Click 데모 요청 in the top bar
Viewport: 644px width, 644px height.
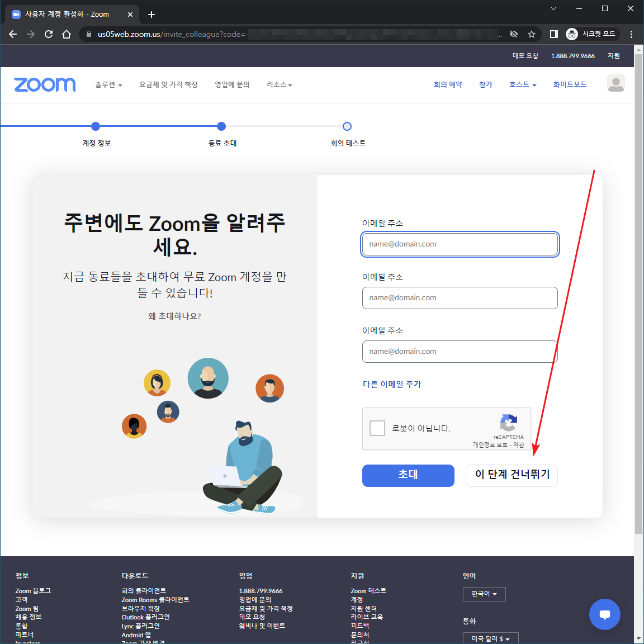pos(525,56)
